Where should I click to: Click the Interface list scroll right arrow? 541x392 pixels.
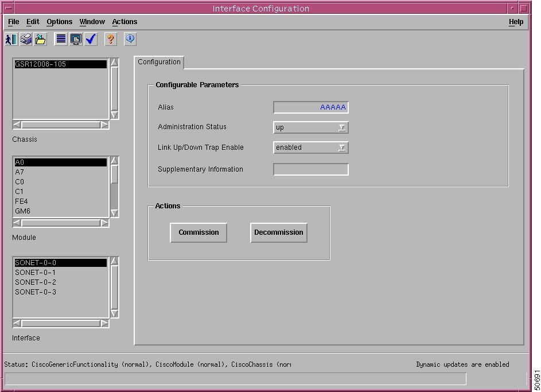[104, 323]
